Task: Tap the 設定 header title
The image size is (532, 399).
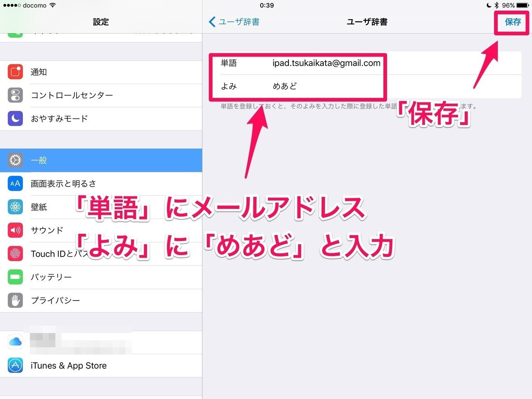Action: pos(101,22)
